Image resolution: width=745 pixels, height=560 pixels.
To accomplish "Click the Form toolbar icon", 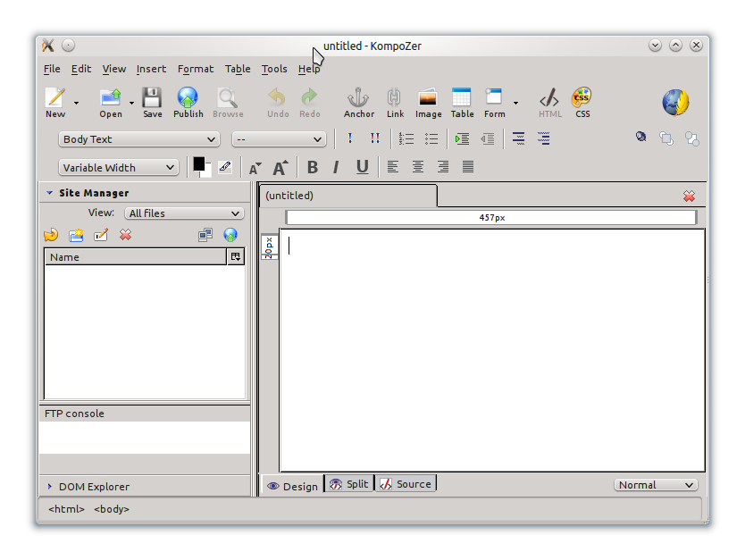I will point(494,97).
